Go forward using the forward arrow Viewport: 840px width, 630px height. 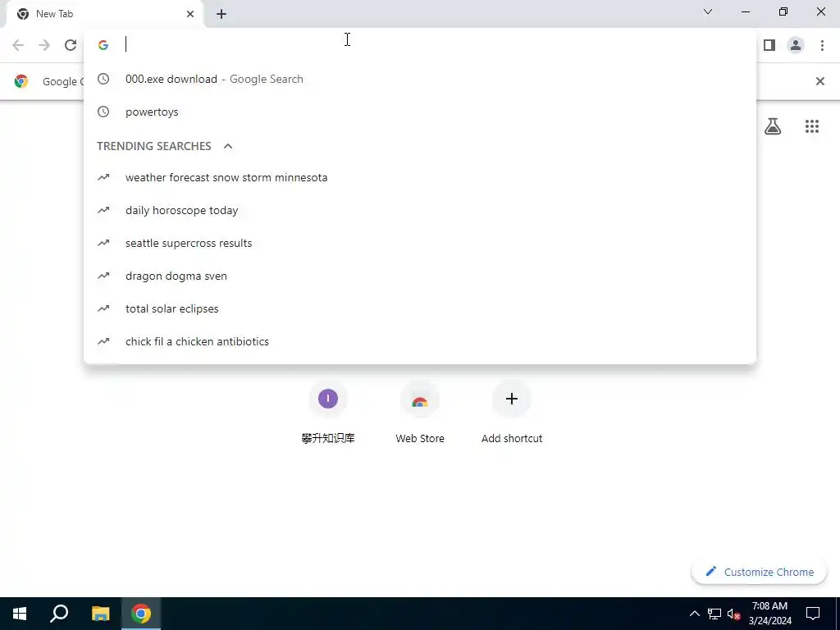point(44,45)
